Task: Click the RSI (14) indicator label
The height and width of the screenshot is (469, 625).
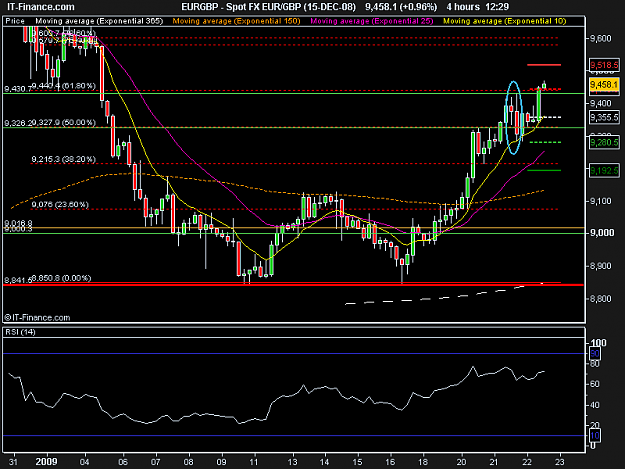Action: (20, 332)
